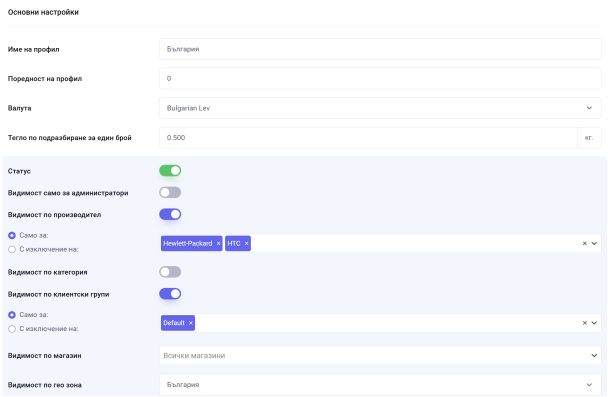Remove the Default customer group tag
This screenshot has width=608, height=397.
tap(190, 323)
